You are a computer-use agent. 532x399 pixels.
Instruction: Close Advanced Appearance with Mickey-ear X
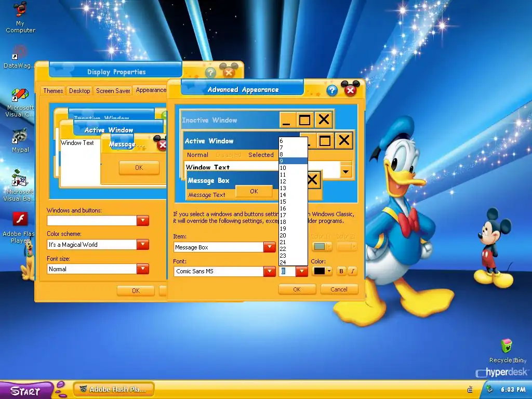coord(350,89)
